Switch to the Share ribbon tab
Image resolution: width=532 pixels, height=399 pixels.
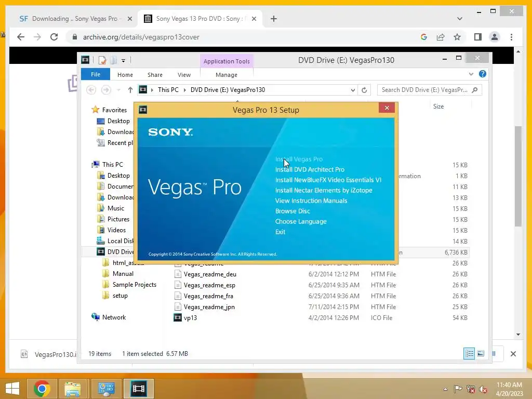155,75
